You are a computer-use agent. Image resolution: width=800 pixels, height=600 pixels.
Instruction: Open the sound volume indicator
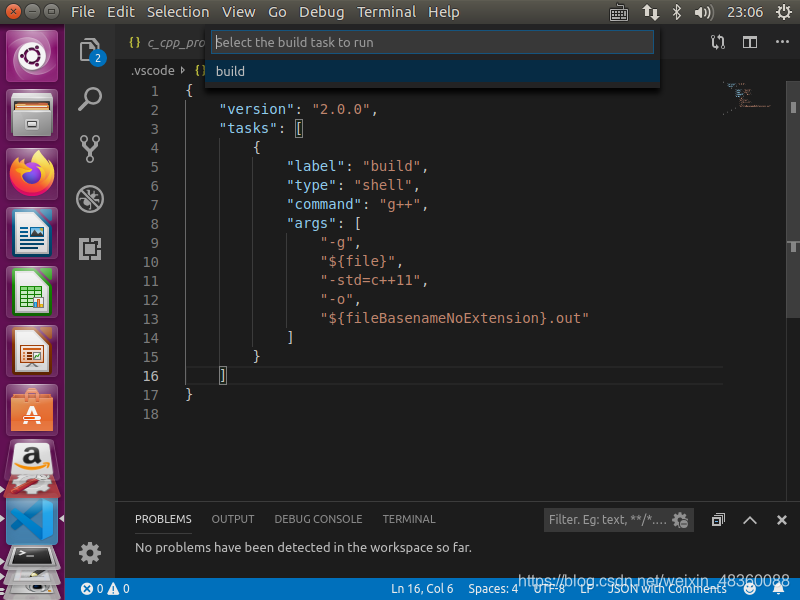coord(704,12)
